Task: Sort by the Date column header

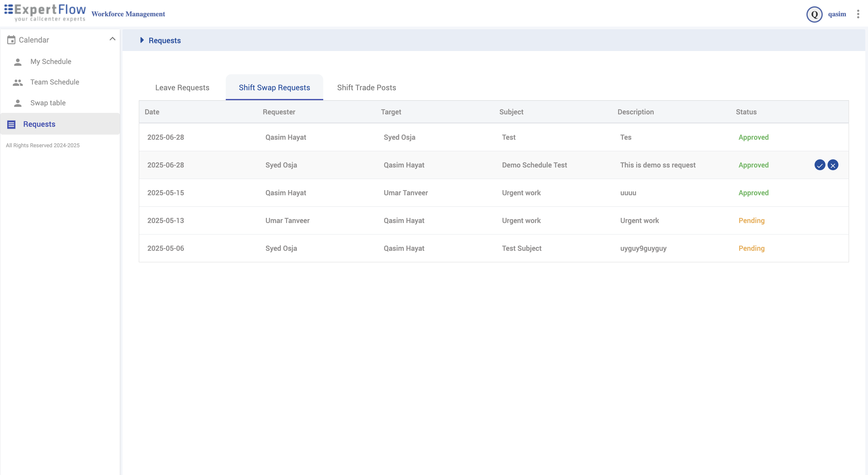Action: click(x=152, y=112)
